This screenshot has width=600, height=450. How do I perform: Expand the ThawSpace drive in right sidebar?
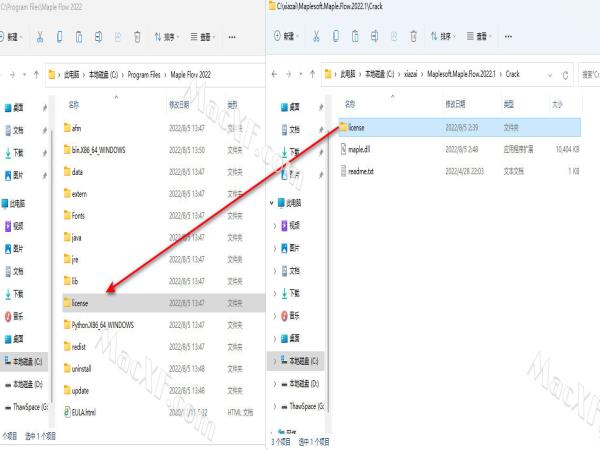coord(275,406)
